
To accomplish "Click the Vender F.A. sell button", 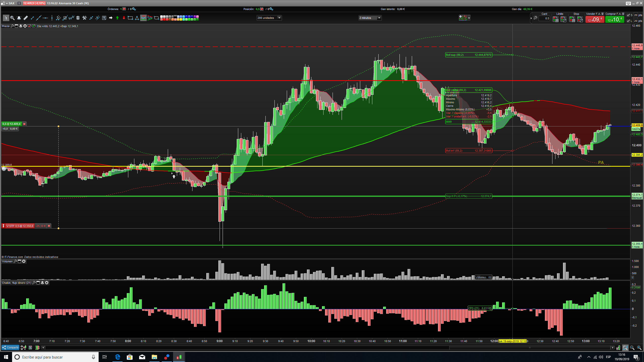I will coord(595,19).
